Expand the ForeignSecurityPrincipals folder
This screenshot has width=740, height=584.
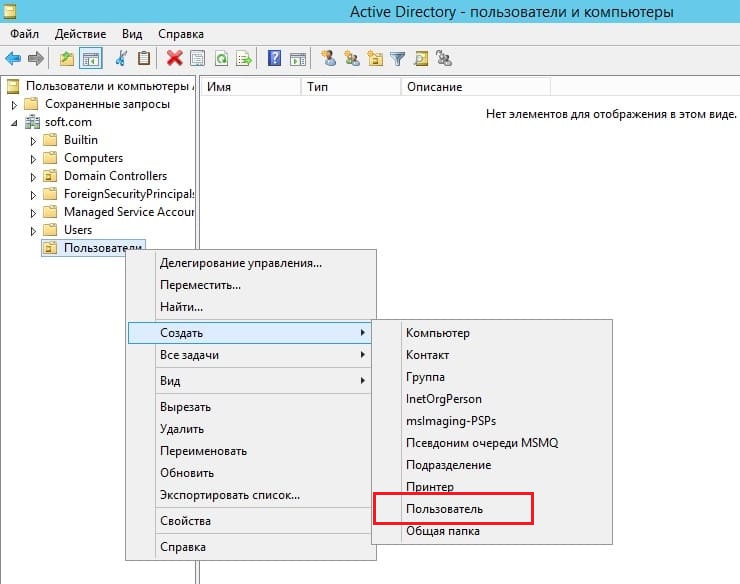click(33, 195)
